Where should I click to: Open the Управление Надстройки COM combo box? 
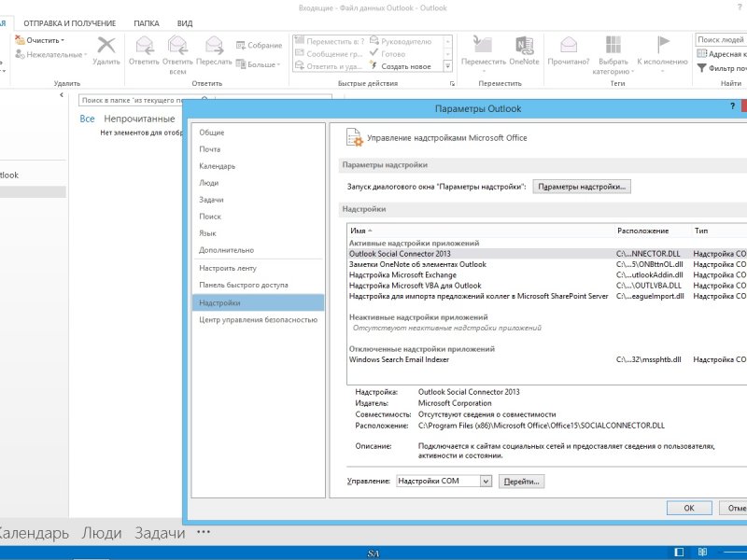(444, 481)
